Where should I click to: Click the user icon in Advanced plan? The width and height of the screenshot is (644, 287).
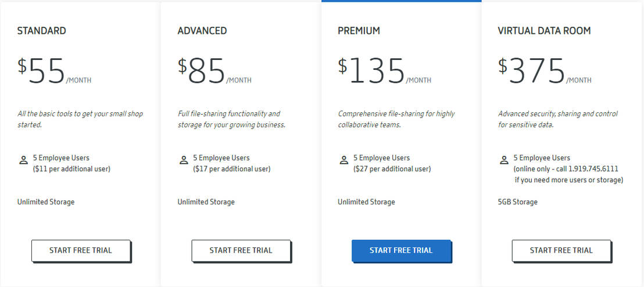(184, 160)
